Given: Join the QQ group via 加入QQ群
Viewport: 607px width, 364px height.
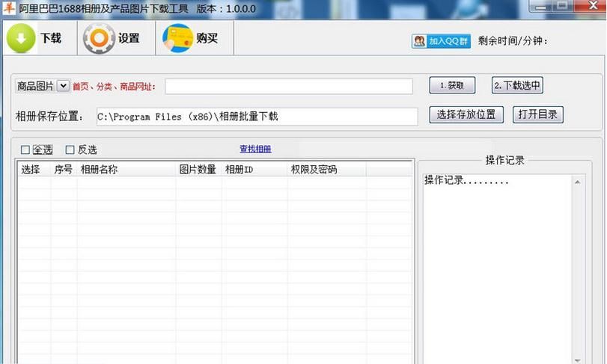Looking at the screenshot, I should coord(442,41).
